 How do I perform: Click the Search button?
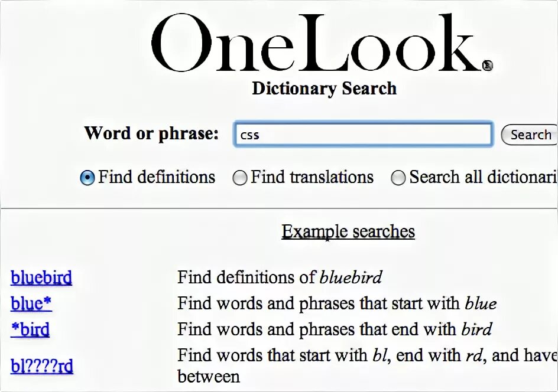click(529, 135)
